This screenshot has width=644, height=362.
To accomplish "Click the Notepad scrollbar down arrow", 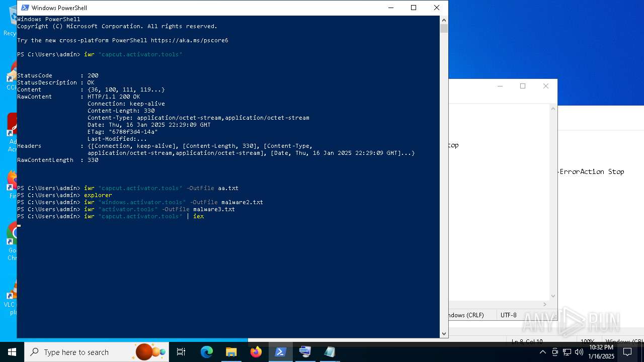I will pos(553,296).
